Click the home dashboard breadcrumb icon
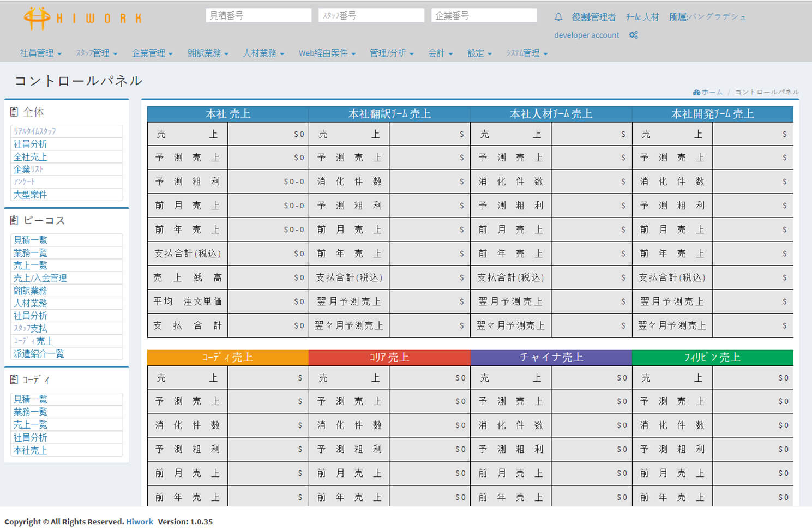The height and width of the screenshot is (531, 812). (696, 92)
